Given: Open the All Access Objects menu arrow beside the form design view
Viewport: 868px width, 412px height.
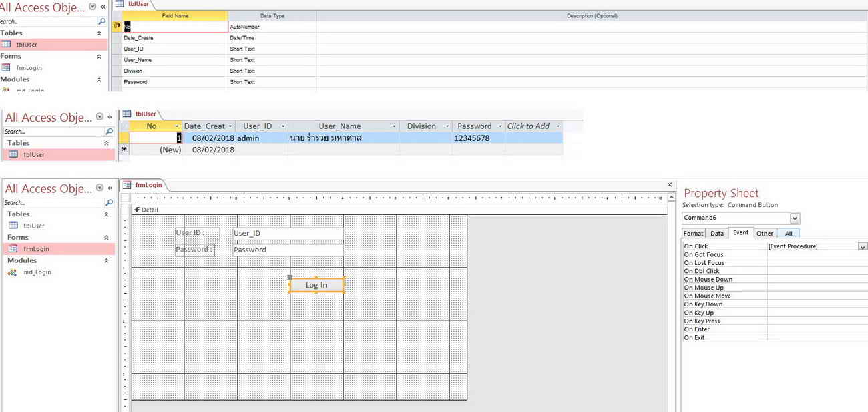Looking at the screenshot, I should pos(100,188).
